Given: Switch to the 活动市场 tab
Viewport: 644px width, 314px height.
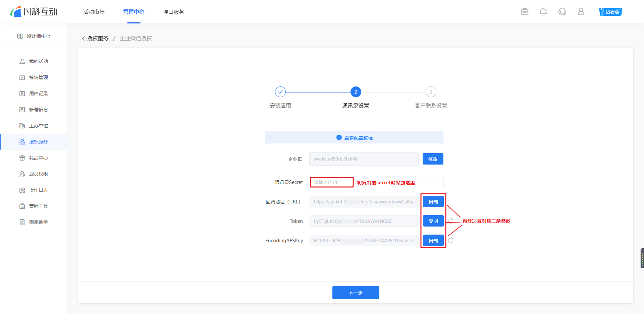Looking at the screenshot, I should tap(94, 12).
